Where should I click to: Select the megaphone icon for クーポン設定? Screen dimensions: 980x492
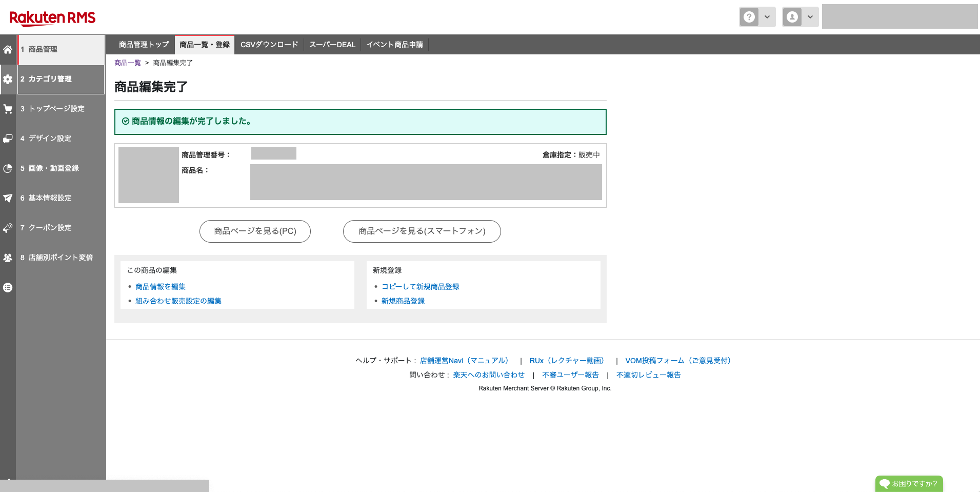coord(8,228)
